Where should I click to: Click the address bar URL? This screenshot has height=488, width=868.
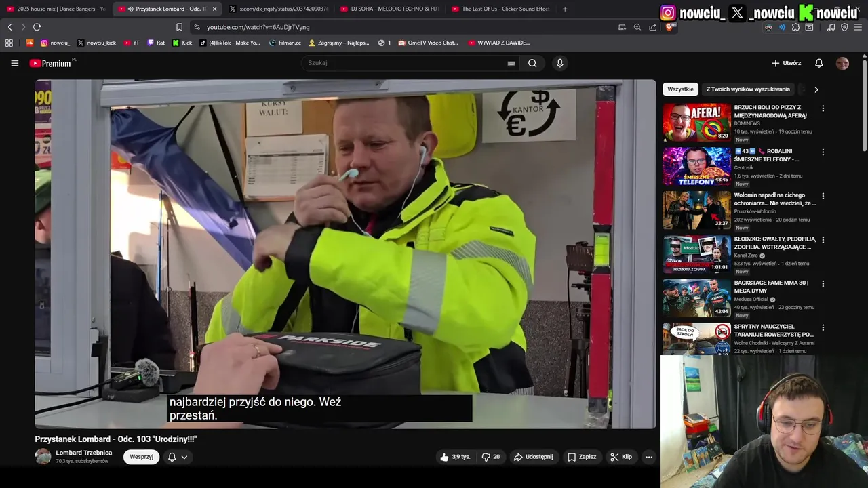coord(258,27)
